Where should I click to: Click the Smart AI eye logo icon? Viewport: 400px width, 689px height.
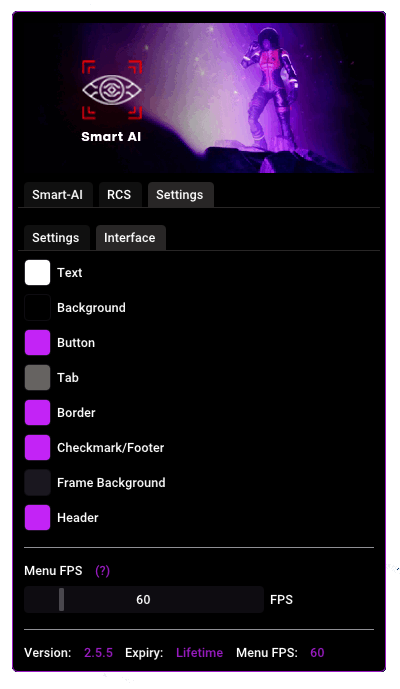[x=112, y=90]
